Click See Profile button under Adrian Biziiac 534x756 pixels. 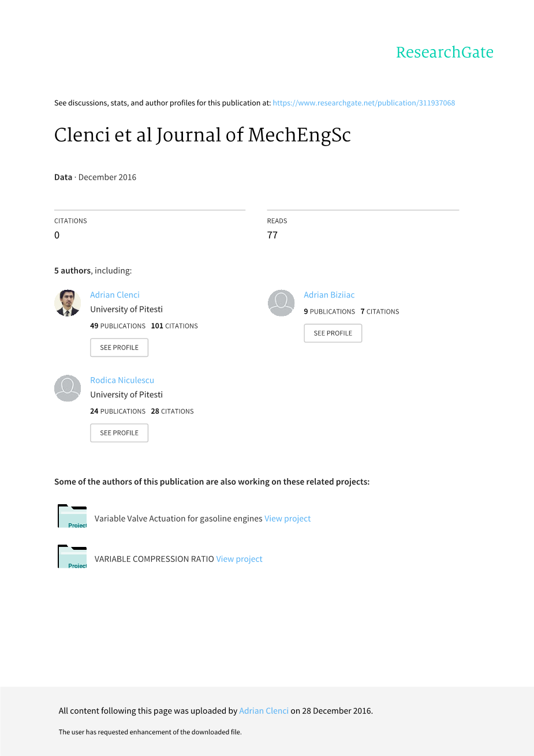333,333
